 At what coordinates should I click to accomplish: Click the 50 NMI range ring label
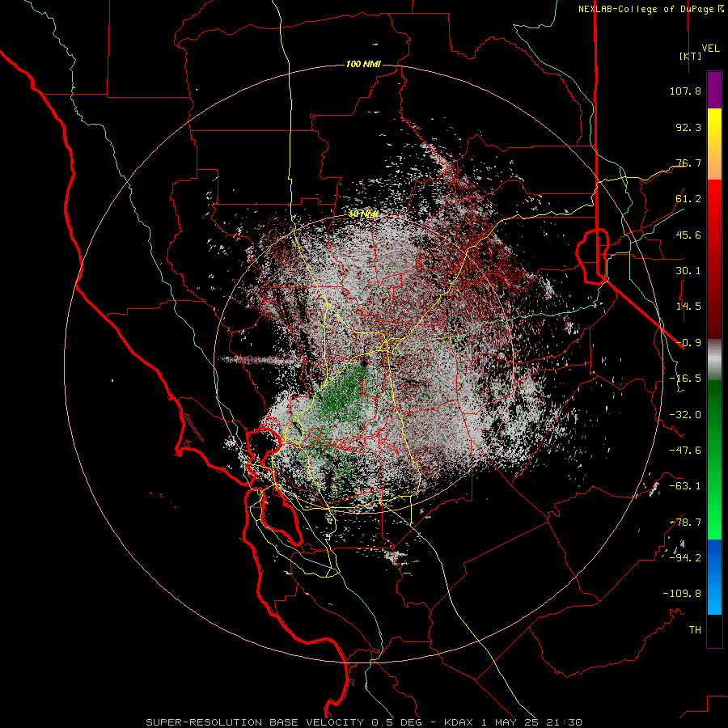[363, 214]
